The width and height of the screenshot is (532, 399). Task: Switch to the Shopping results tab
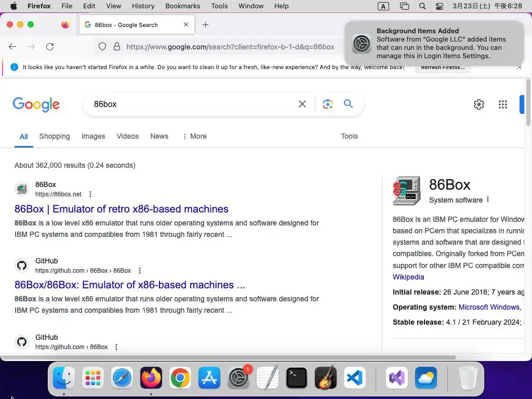click(x=54, y=137)
